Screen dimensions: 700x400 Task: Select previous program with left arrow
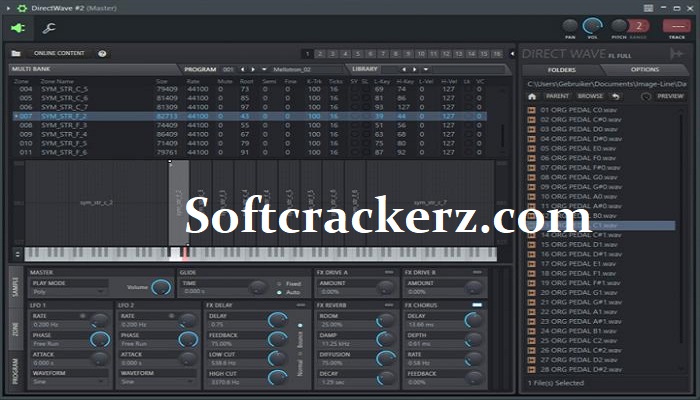pos(242,69)
